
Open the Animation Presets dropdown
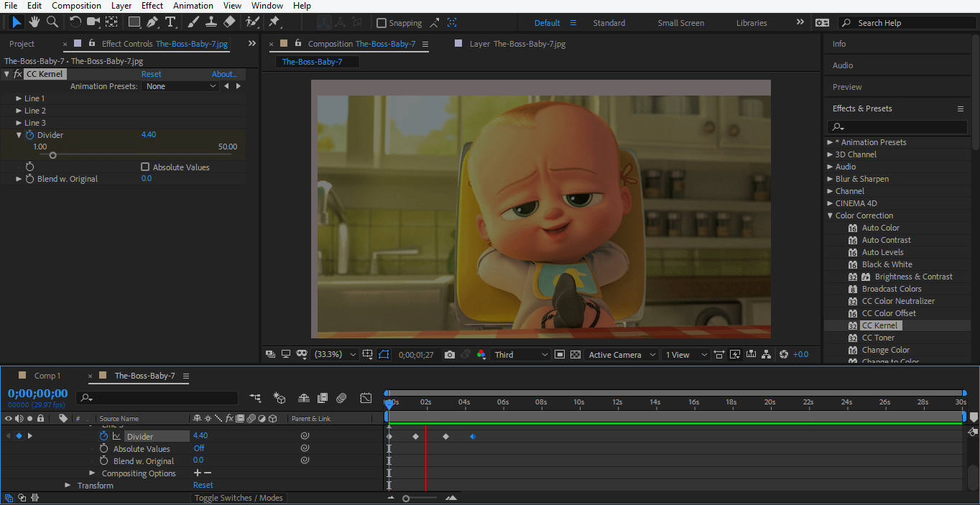[180, 85]
